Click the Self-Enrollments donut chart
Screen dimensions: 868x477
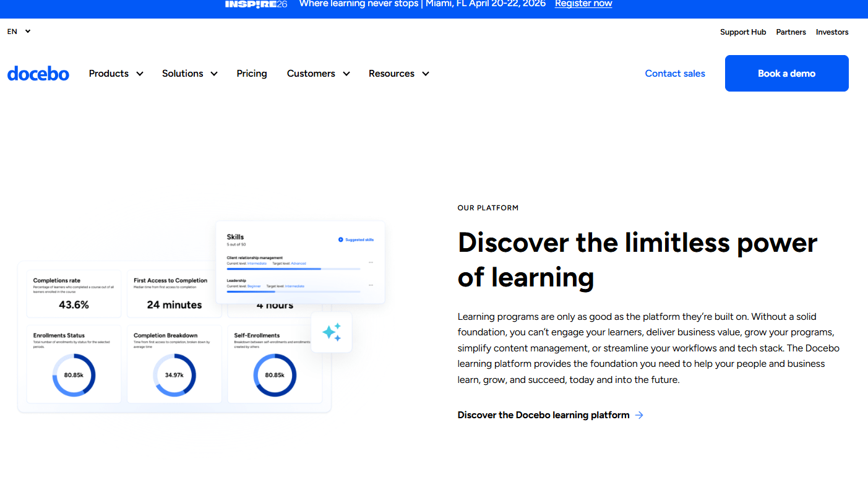tap(275, 374)
